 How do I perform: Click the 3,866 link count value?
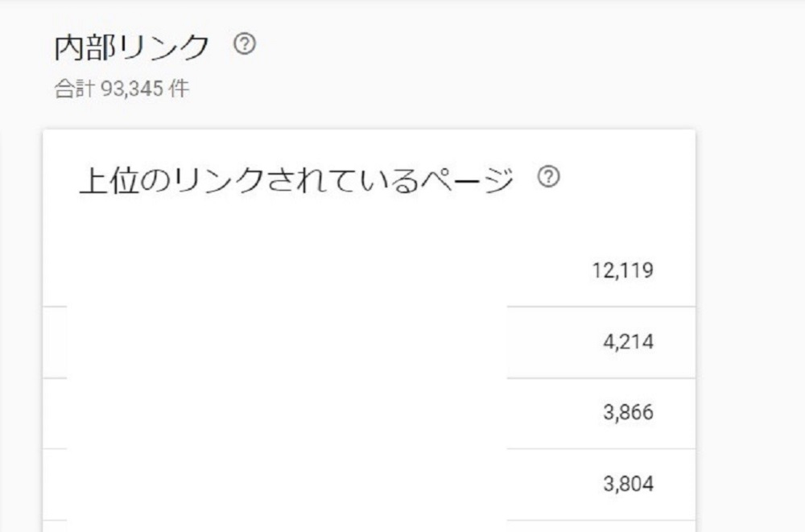click(628, 413)
